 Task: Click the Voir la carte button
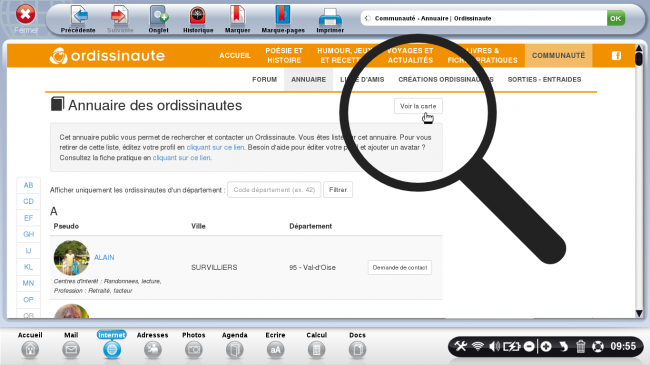click(x=418, y=106)
